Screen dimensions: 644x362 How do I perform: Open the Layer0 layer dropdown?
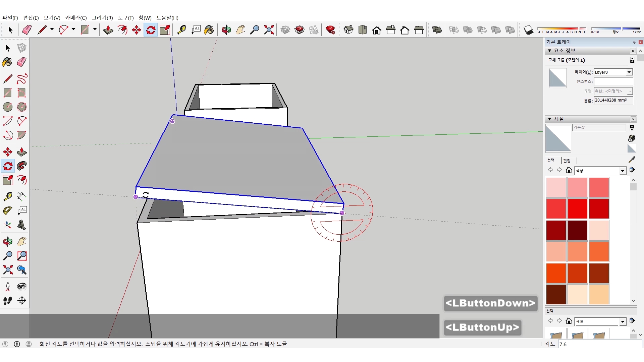629,72
